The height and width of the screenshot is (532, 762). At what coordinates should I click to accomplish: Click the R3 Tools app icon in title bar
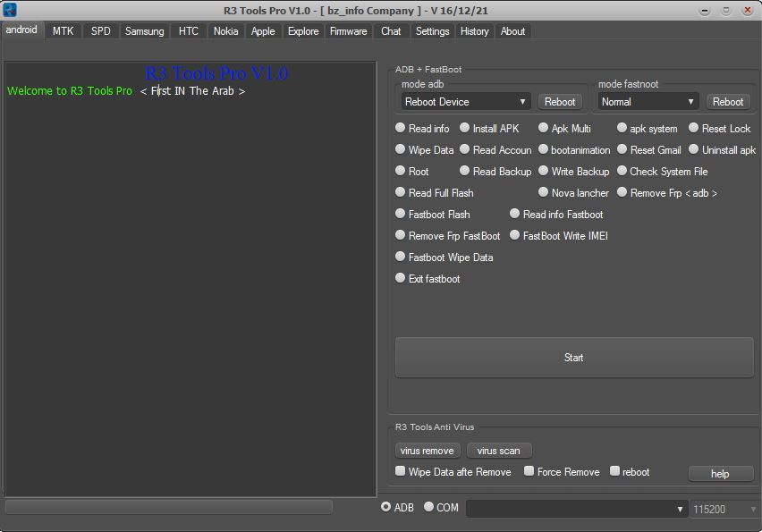point(9,10)
